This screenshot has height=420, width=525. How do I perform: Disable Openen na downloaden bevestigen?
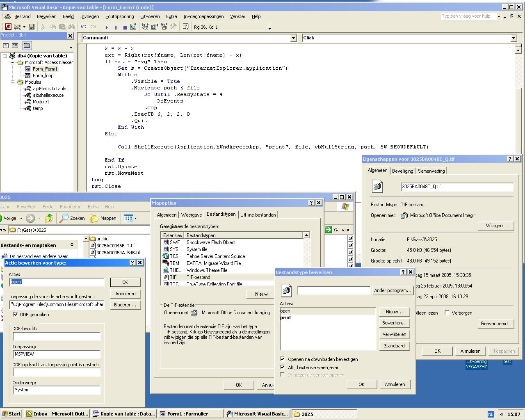(282, 359)
